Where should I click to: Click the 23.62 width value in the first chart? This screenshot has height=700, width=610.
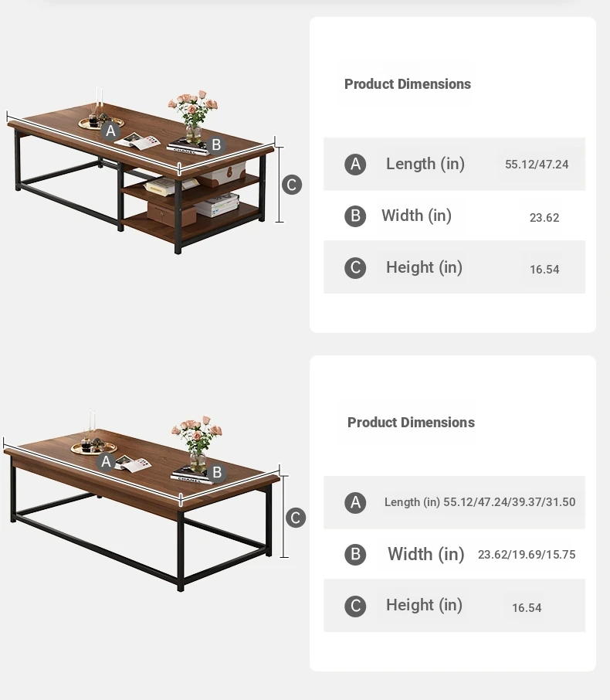tap(544, 217)
